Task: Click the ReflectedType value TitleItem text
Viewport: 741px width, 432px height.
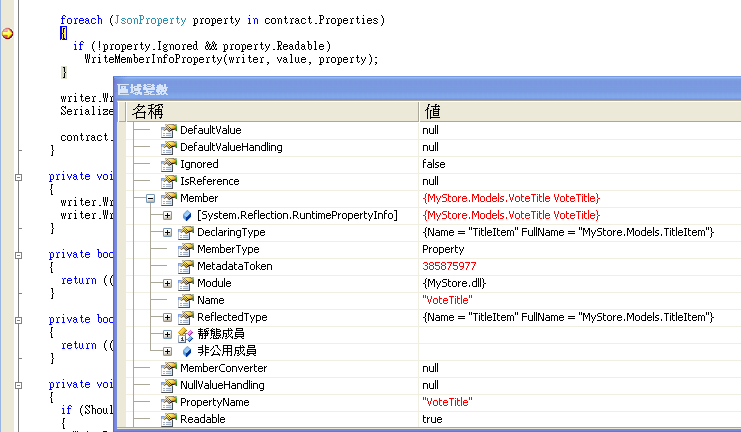Action: [568, 317]
